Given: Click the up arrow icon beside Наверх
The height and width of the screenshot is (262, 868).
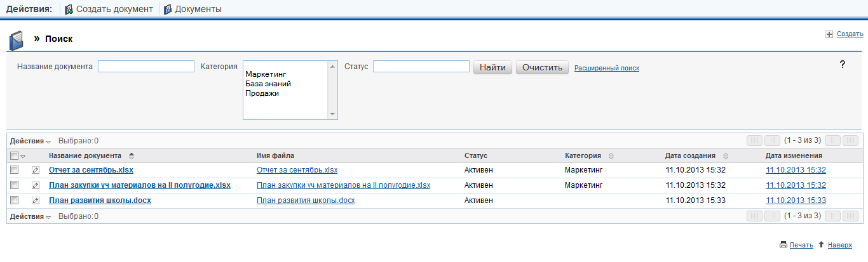Looking at the screenshot, I should coord(821,245).
